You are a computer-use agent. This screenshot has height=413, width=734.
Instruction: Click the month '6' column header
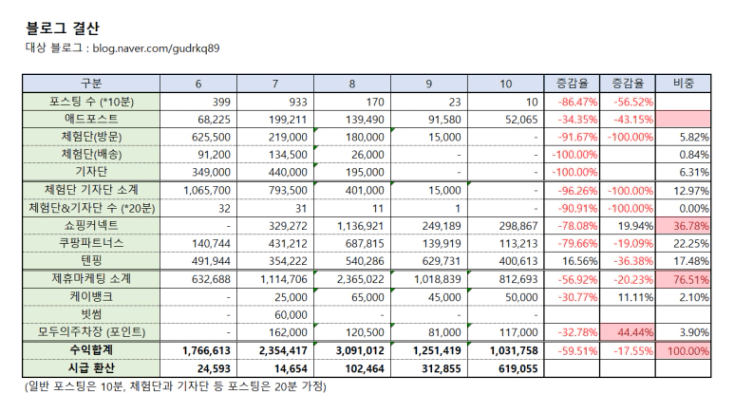198,83
